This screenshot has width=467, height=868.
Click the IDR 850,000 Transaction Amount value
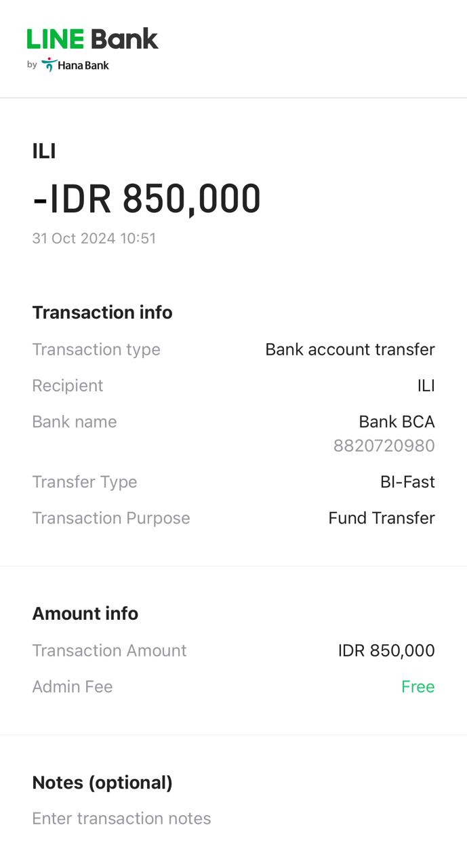pos(386,650)
